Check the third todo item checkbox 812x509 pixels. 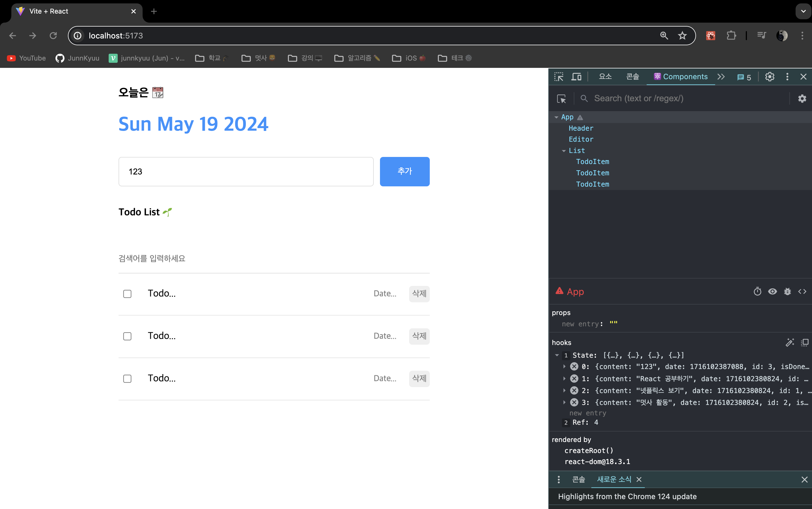127,379
